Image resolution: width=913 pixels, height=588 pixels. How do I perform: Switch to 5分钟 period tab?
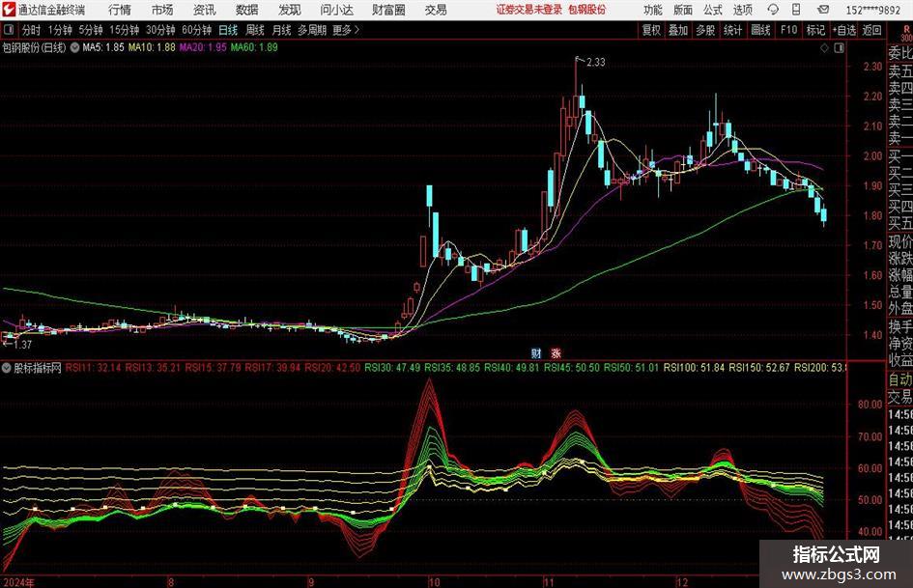(x=91, y=30)
